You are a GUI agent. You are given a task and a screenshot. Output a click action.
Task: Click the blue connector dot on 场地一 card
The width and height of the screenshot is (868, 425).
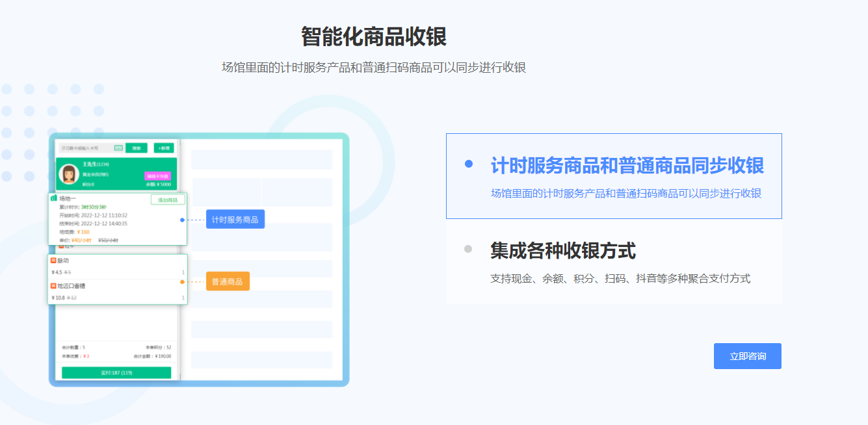[182, 220]
